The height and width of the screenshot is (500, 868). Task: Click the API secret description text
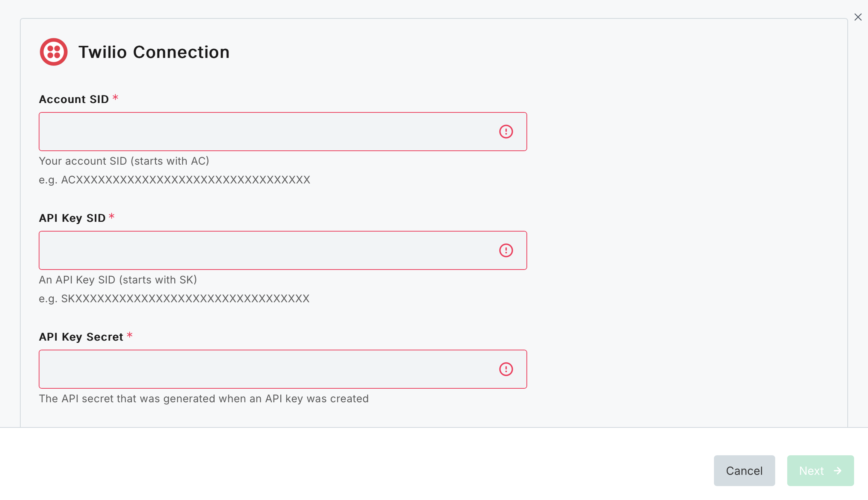point(204,398)
